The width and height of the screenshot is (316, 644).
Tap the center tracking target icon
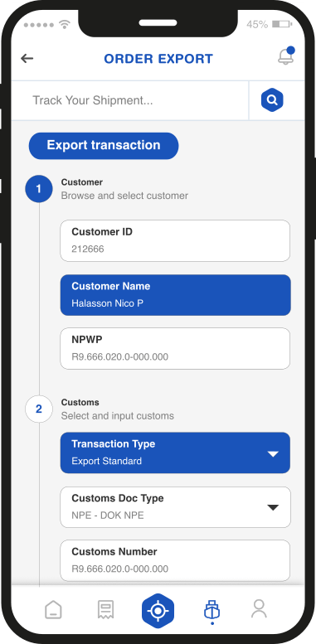tap(158, 611)
